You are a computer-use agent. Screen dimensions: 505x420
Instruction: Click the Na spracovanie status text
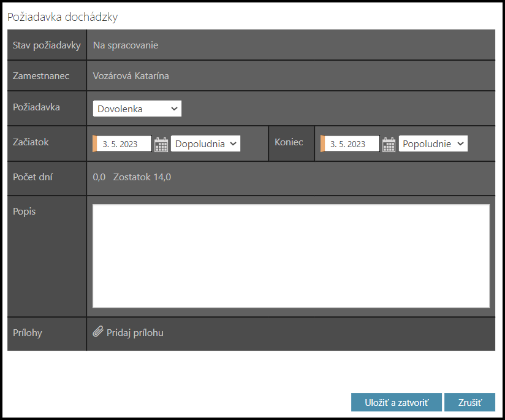(x=126, y=45)
